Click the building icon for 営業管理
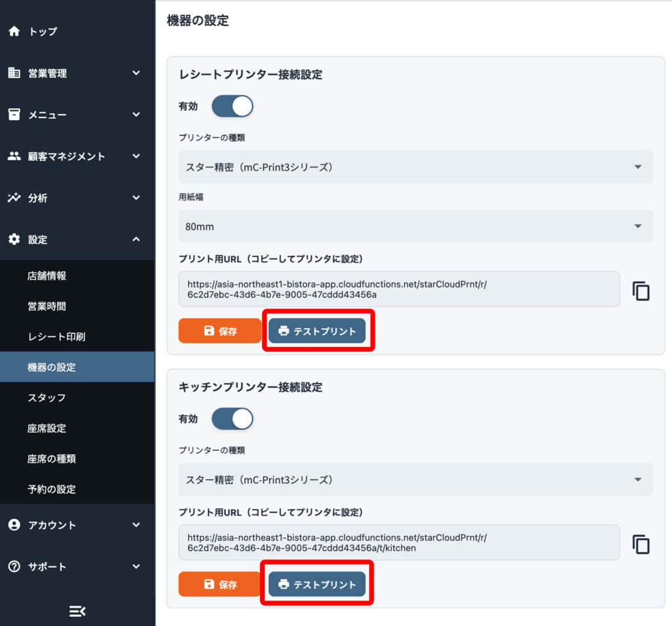The height and width of the screenshot is (626, 672). pos(14,73)
